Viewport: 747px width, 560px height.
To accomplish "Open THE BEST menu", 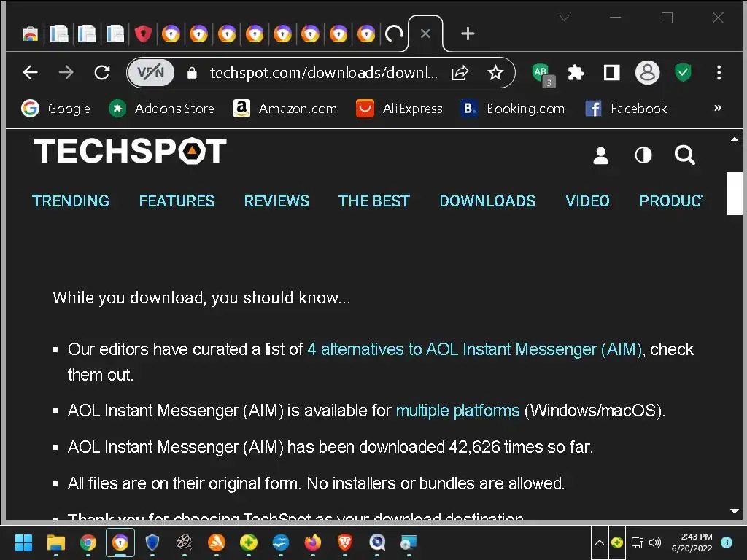I will 374,201.
